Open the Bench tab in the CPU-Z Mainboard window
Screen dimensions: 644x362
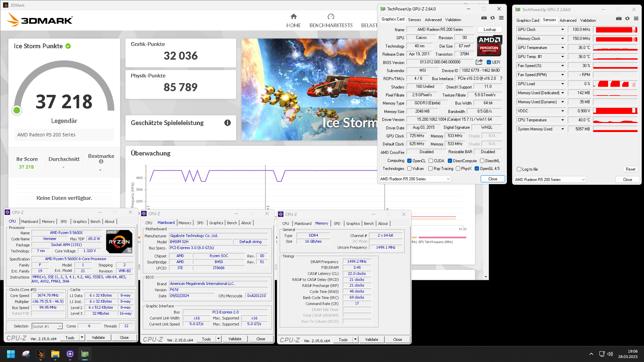click(232, 223)
